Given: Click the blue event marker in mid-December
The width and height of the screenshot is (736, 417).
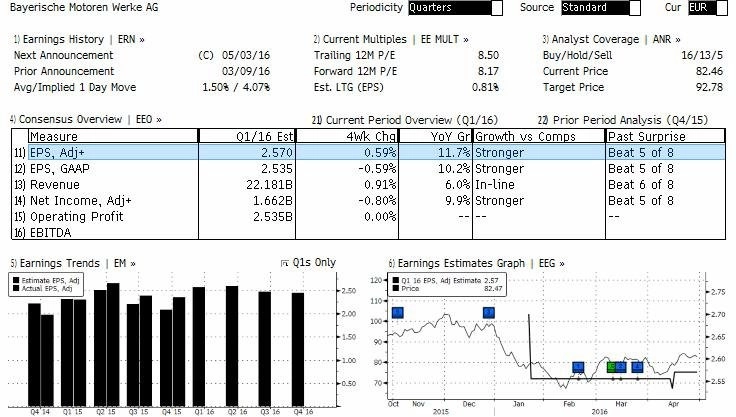Looking at the screenshot, I should tap(489, 313).
